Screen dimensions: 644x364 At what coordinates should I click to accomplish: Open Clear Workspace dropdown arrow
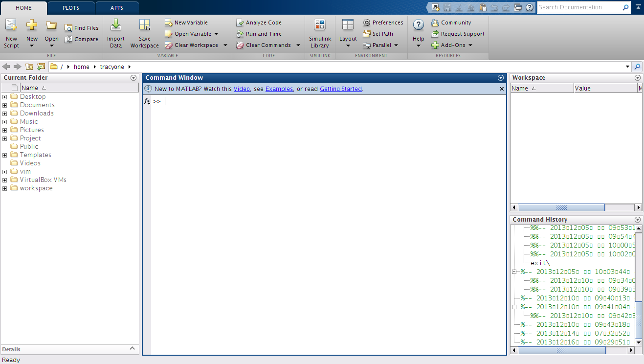225,45
